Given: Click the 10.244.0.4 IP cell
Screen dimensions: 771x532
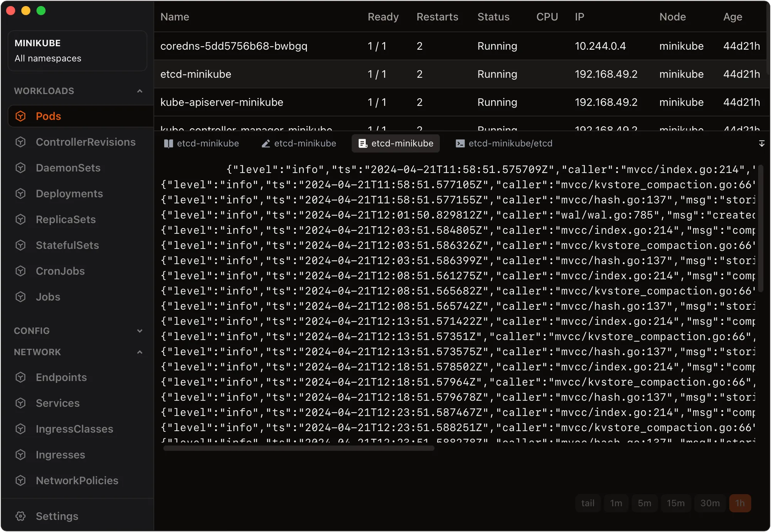Looking at the screenshot, I should point(600,46).
